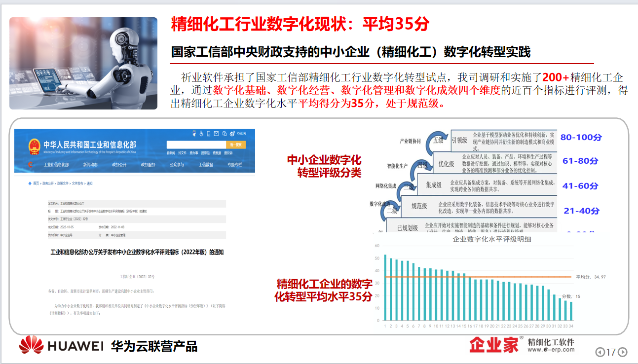Image resolution: width=638 pixels, height=364 pixels.
Task: Open 专题专栏 navigation item
Action: point(235,165)
